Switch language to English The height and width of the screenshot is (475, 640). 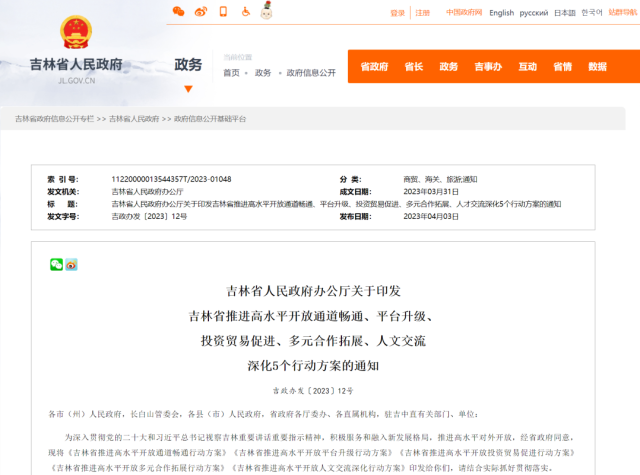pyautogui.click(x=501, y=13)
